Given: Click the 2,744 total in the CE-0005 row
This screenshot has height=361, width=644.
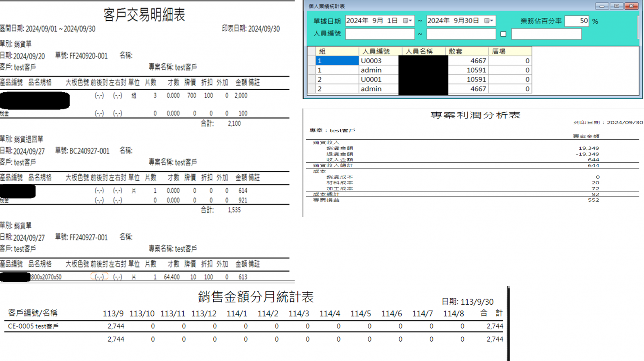Looking at the screenshot, I should [495, 326].
